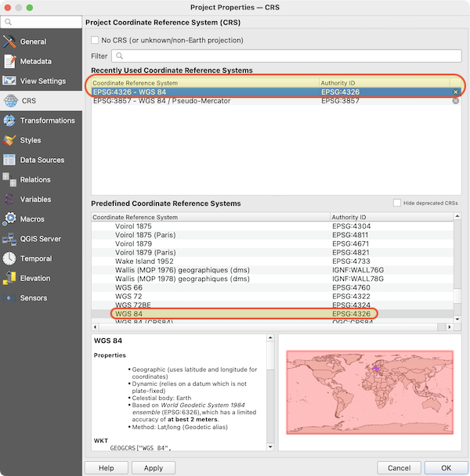
Task: Click the WGS 84 description scroll-up arrow
Action: tap(270, 337)
